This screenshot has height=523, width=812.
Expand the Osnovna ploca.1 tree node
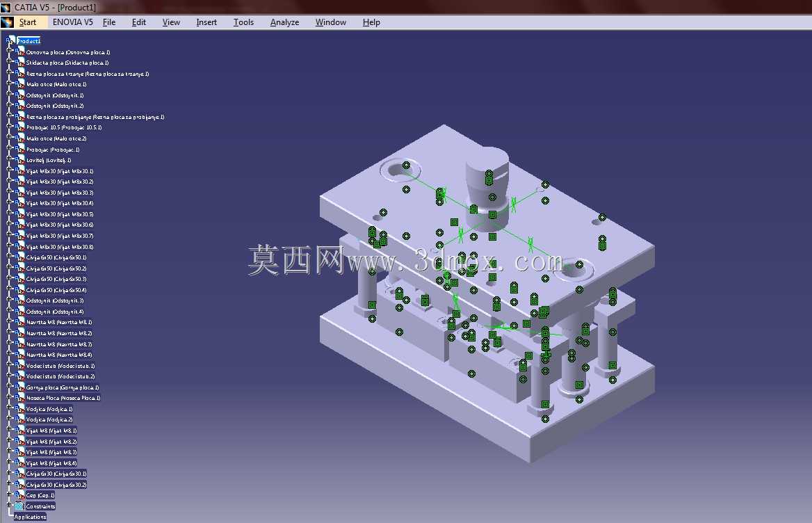pos(9,51)
